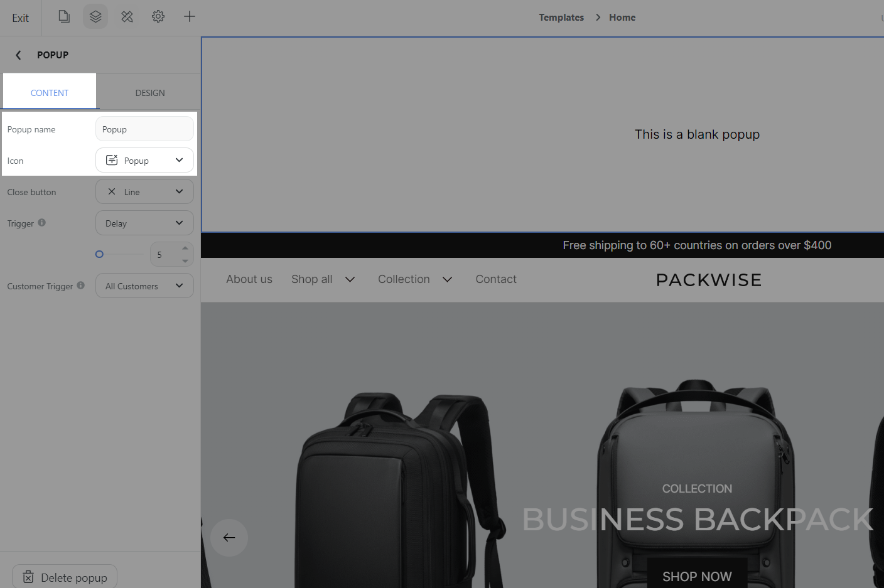Expand the Collection menu chevron
The height and width of the screenshot is (588, 884).
point(448,280)
